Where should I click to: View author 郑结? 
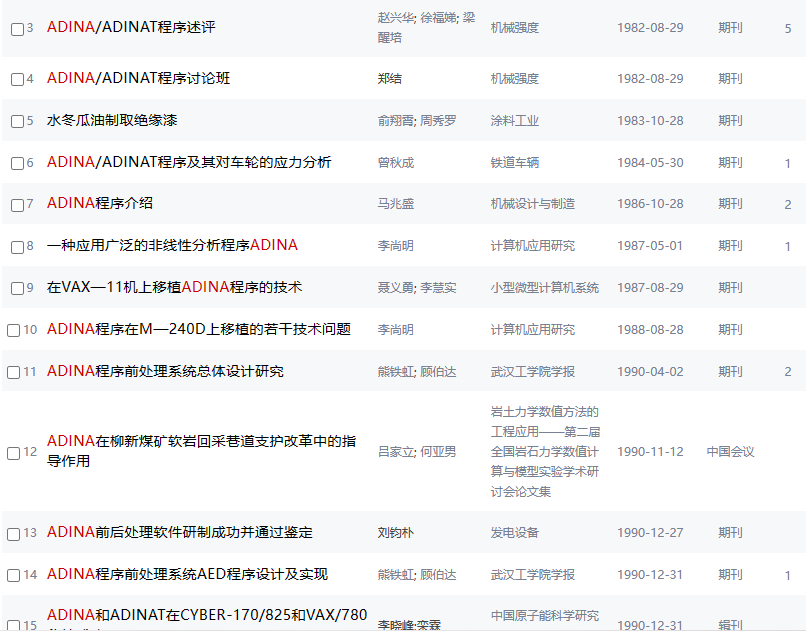click(388, 78)
